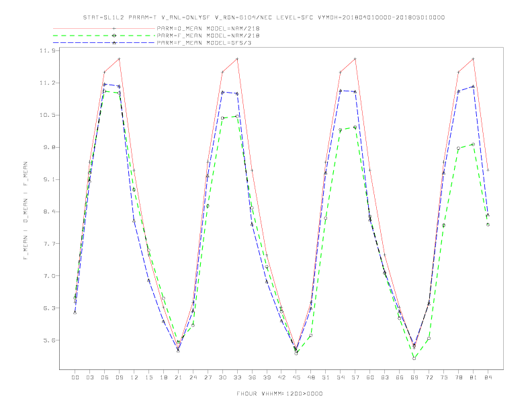Screen dimensions: 532x411
Task: Click x-axis forecast hour label 00
Action: [x=75, y=377]
